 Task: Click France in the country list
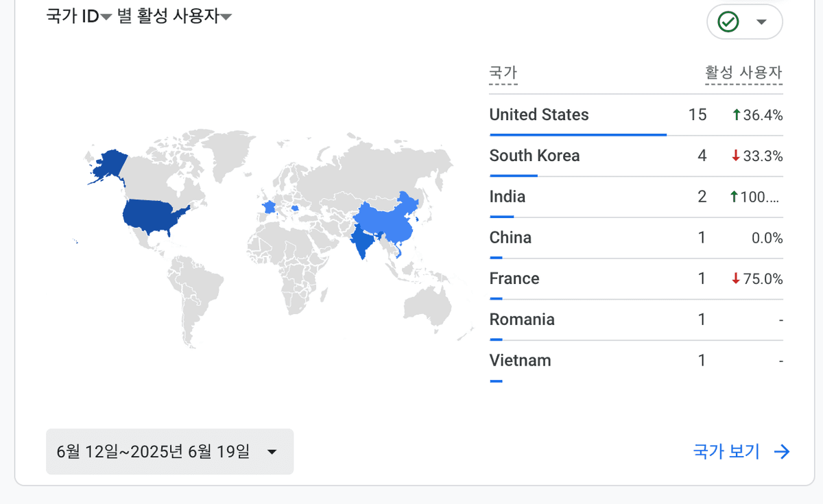(x=514, y=279)
